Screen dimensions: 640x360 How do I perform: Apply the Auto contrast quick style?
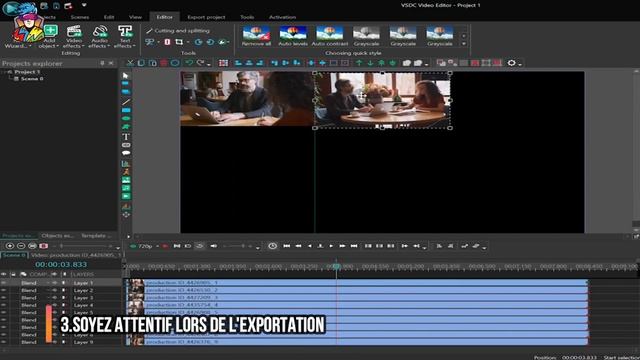click(x=330, y=36)
